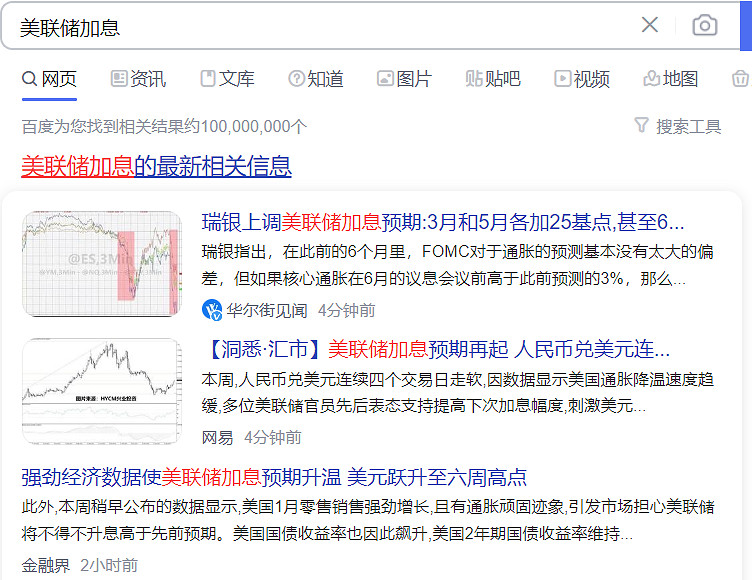This screenshot has height=580, width=752.
Task: Click the magnifier icon on the 网页 tab
Action: [30, 79]
